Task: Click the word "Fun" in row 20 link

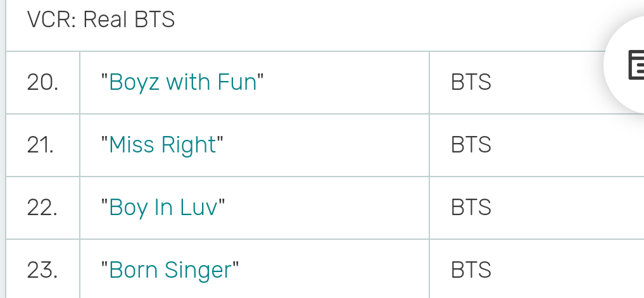Action: tap(239, 82)
